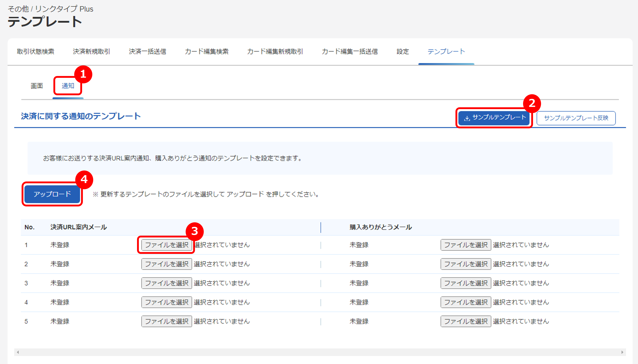Download サンプルテンプレート file
The image size is (638, 364).
click(495, 117)
